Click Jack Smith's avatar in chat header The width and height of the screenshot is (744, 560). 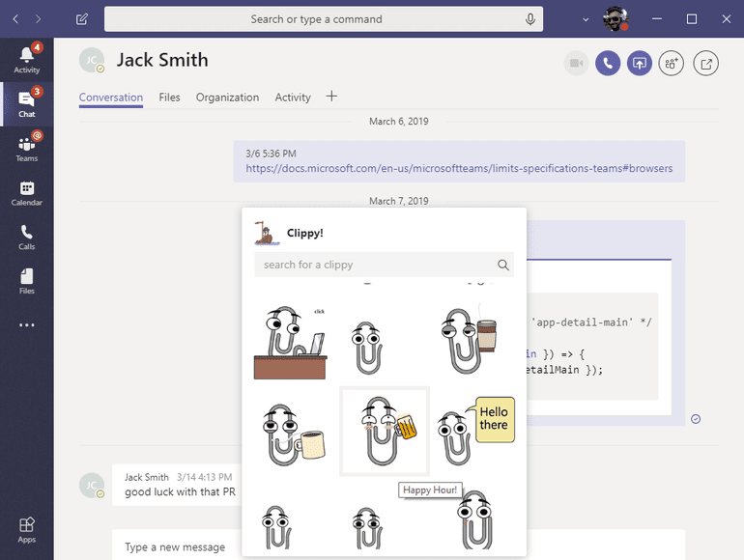tap(92, 60)
